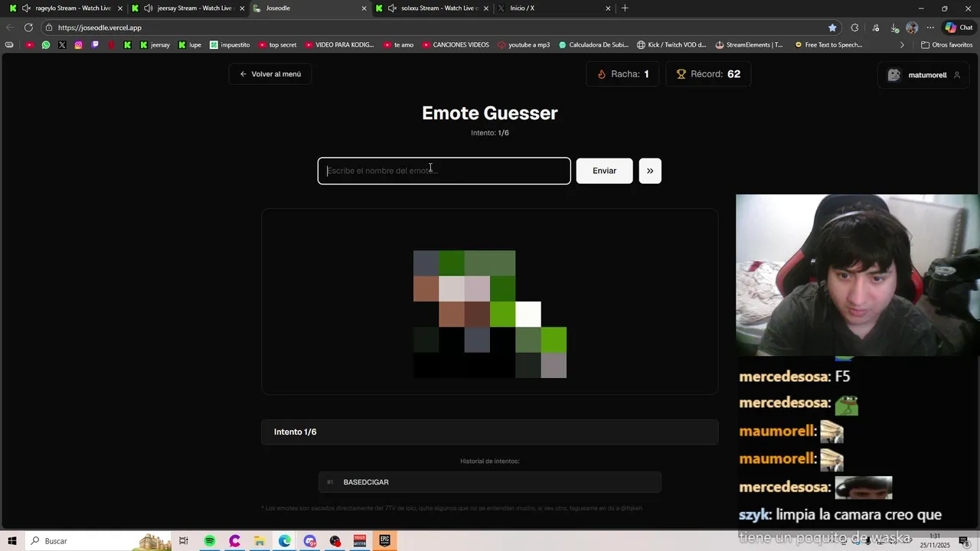The image size is (980, 551).
Task: Open the matumorell user profile menu
Action: tap(923, 75)
